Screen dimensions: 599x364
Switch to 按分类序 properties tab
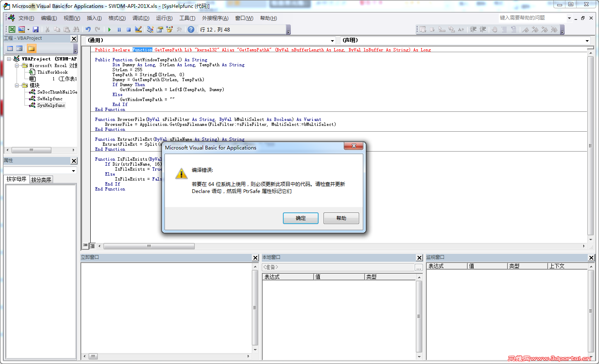(x=41, y=180)
